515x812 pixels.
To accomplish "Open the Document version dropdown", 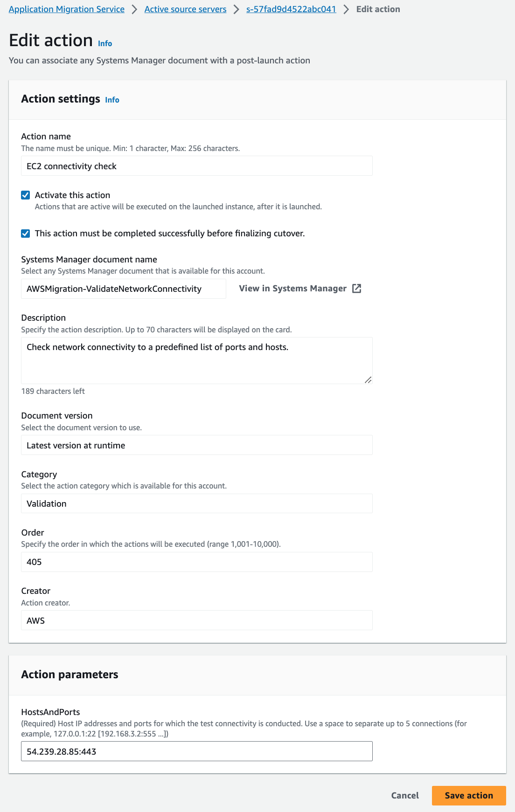I will click(196, 445).
